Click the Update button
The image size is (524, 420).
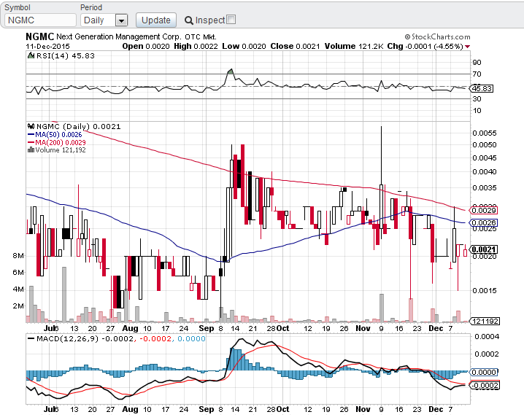[156, 20]
